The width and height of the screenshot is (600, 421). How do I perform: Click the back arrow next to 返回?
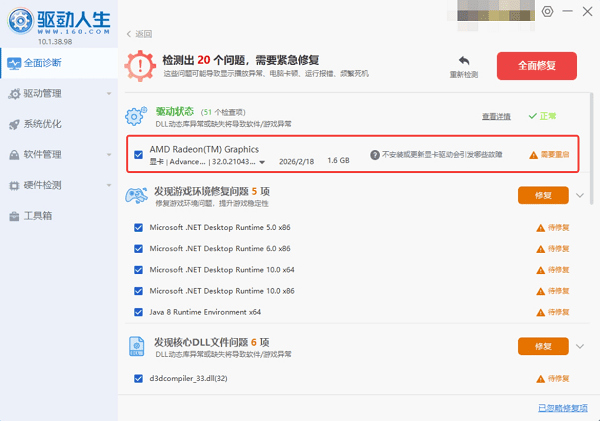click(x=129, y=34)
